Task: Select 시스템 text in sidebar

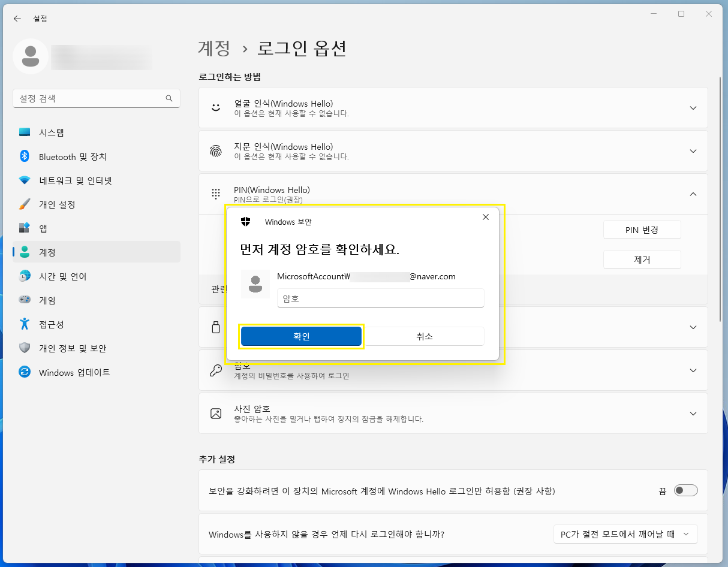Action: pyautogui.click(x=52, y=132)
